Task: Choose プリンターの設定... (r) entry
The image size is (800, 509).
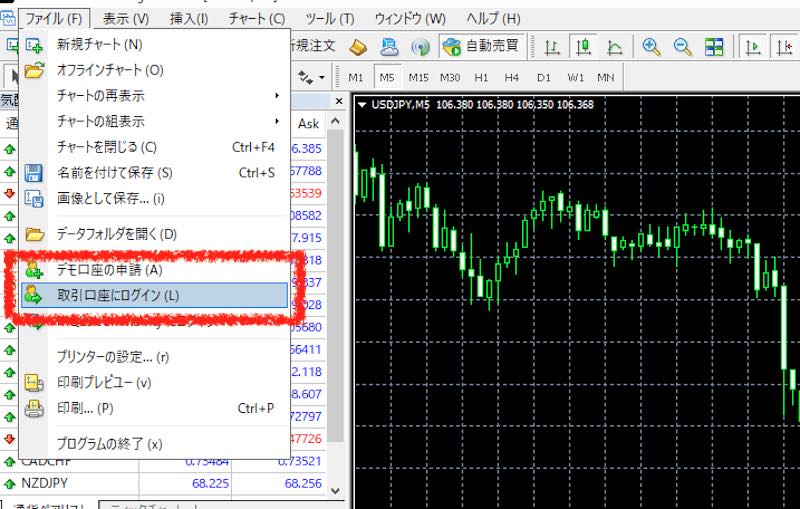Action: coord(155,357)
